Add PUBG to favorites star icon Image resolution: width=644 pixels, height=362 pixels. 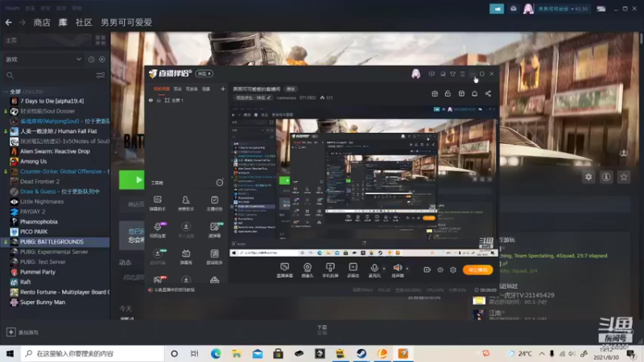pyautogui.click(x=624, y=177)
